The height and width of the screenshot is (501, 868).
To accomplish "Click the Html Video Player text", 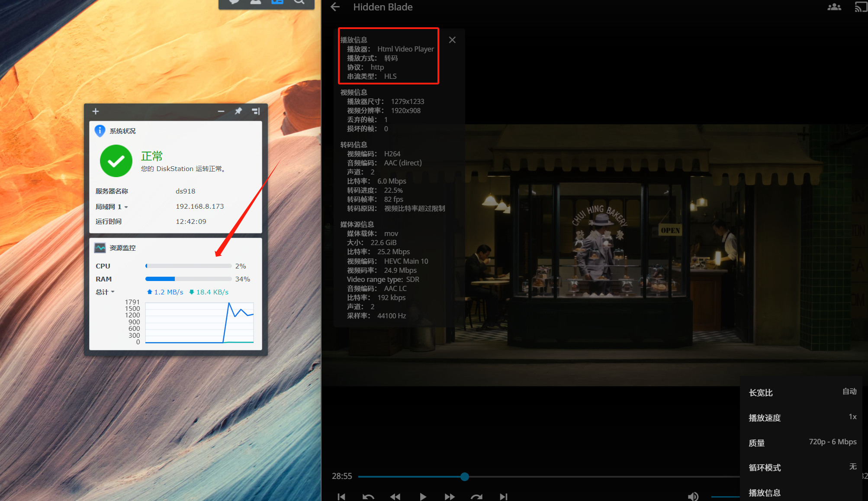I will [x=405, y=49].
